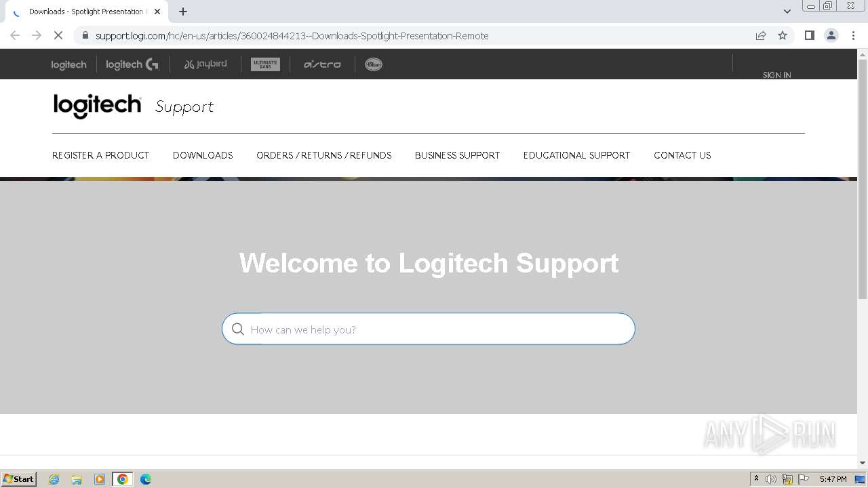Open REGISTER A PRODUCT menu item
The width and height of the screenshot is (868, 488).
click(x=100, y=155)
